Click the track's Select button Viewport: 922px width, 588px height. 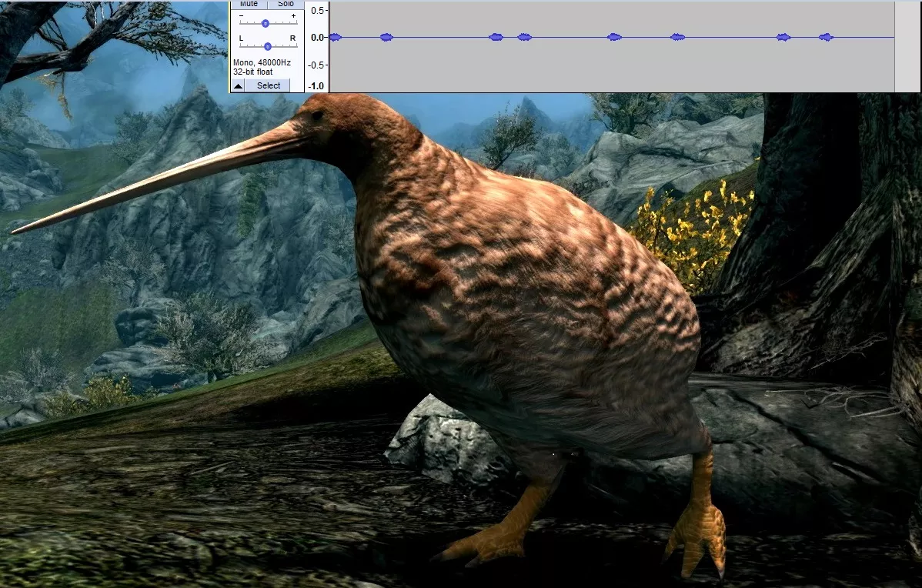click(269, 86)
